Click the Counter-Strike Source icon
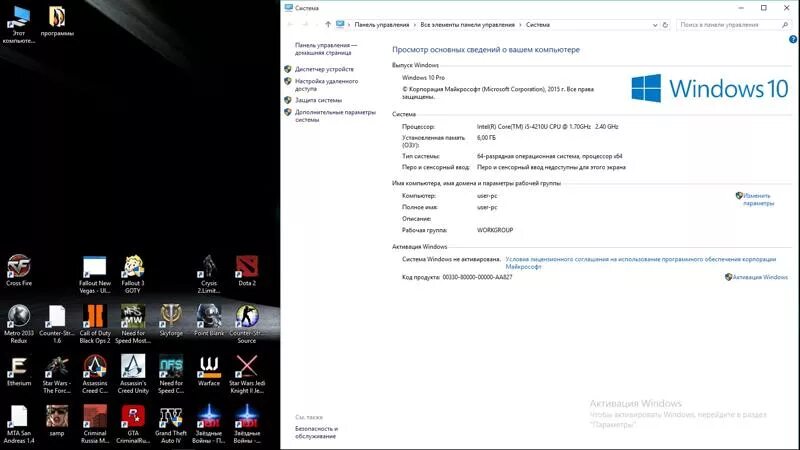This screenshot has width=800, height=450. tap(247, 324)
